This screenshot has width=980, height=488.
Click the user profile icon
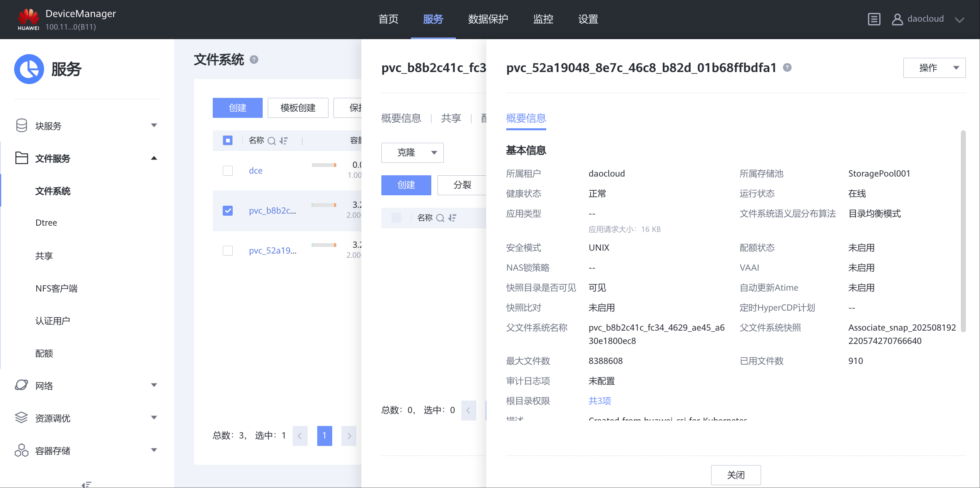click(897, 19)
